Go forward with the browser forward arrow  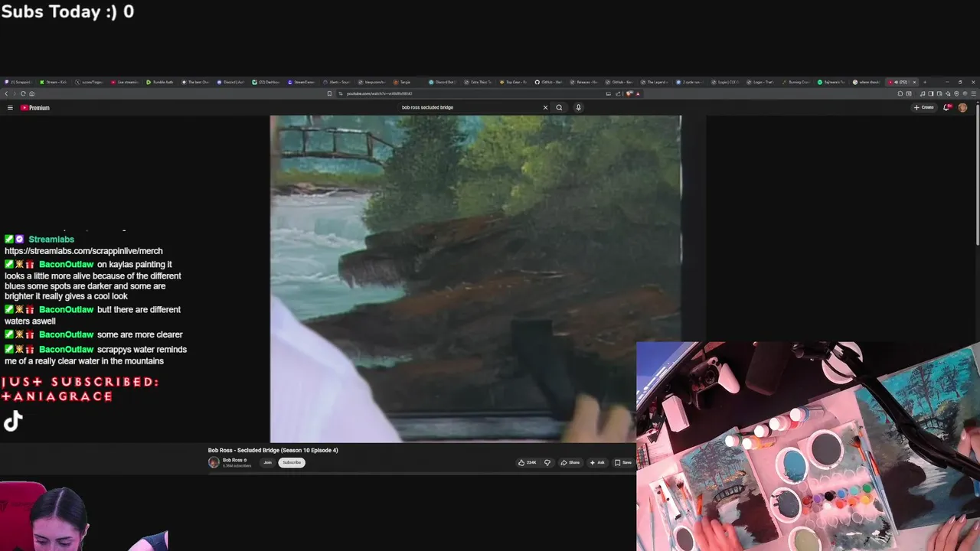pos(15,93)
